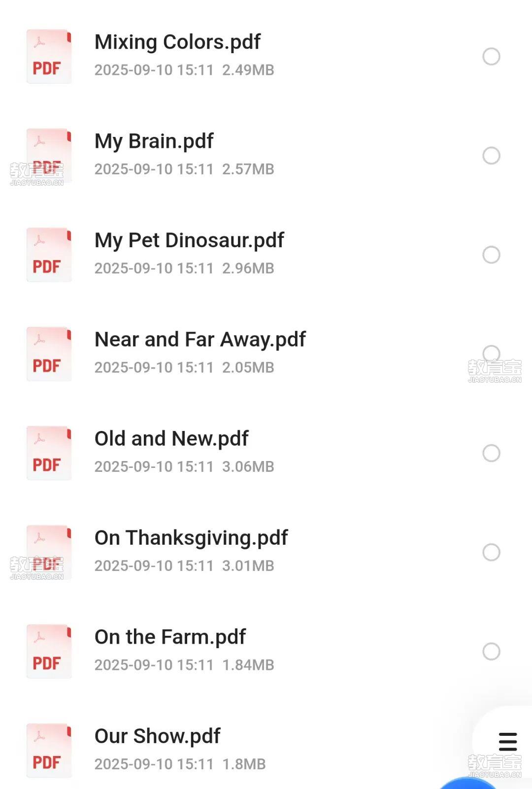Select the My Brain.pdf radio button
This screenshot has height=789, width=532.
(491, 156)
